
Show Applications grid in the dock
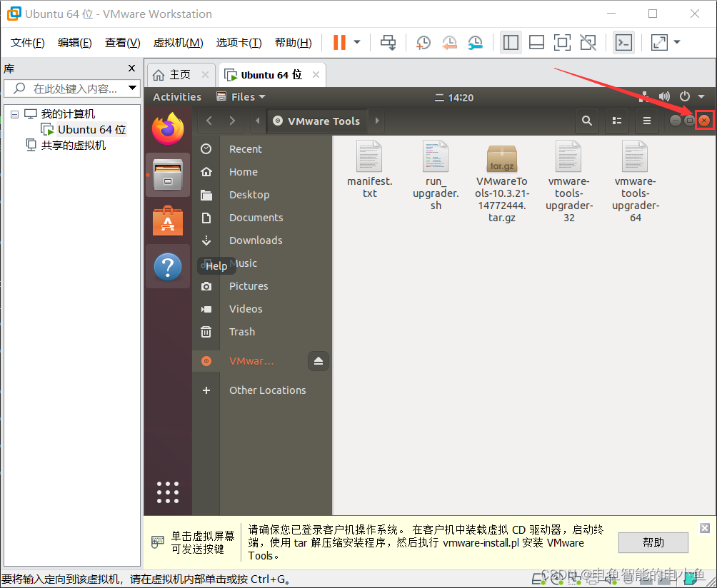168,492
